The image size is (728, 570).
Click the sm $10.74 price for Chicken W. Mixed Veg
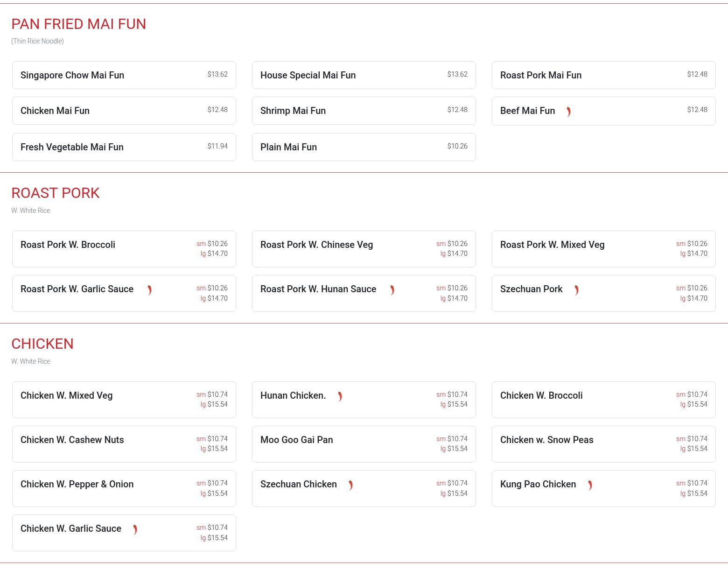tap(212, 394)
